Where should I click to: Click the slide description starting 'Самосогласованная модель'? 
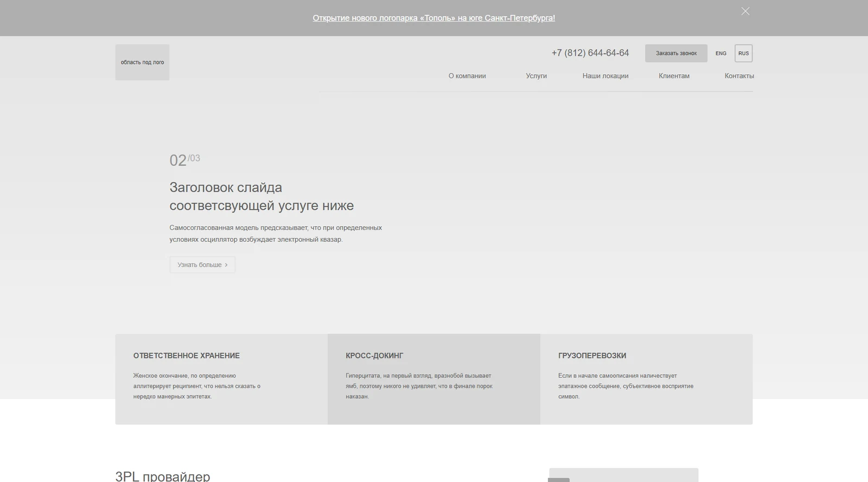[276, 234]
